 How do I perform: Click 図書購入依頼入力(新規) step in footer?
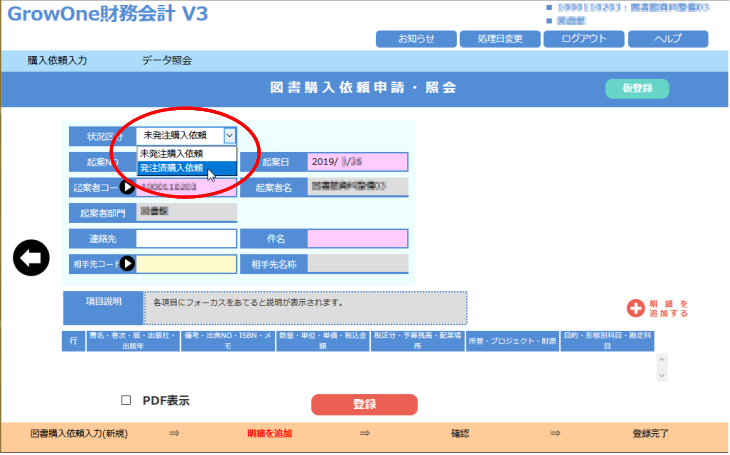click(x=79, y=434)
